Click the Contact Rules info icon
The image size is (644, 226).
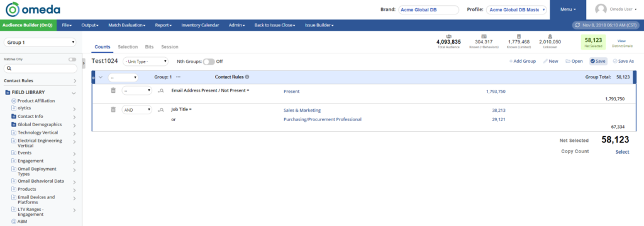click(x=247, y=77)
